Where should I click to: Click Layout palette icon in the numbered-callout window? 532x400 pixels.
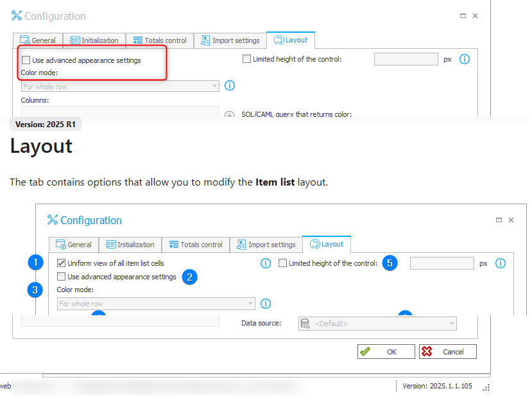tap(315, 244)
